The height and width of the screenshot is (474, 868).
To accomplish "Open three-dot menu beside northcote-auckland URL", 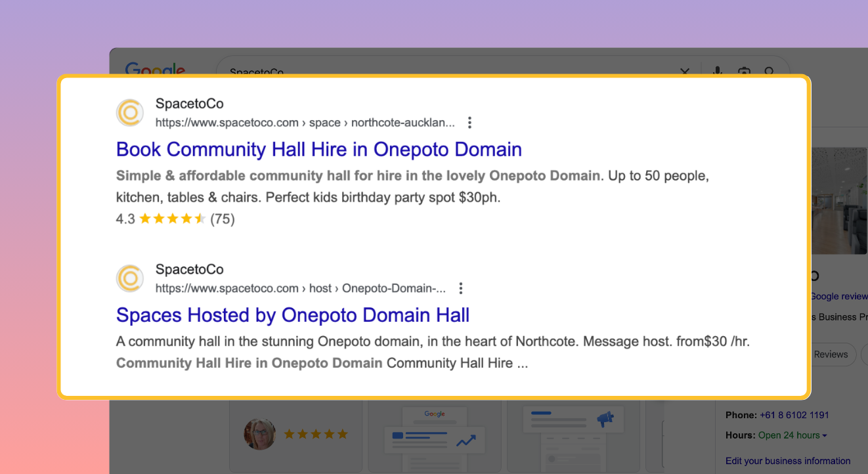I will pos(469,123).
